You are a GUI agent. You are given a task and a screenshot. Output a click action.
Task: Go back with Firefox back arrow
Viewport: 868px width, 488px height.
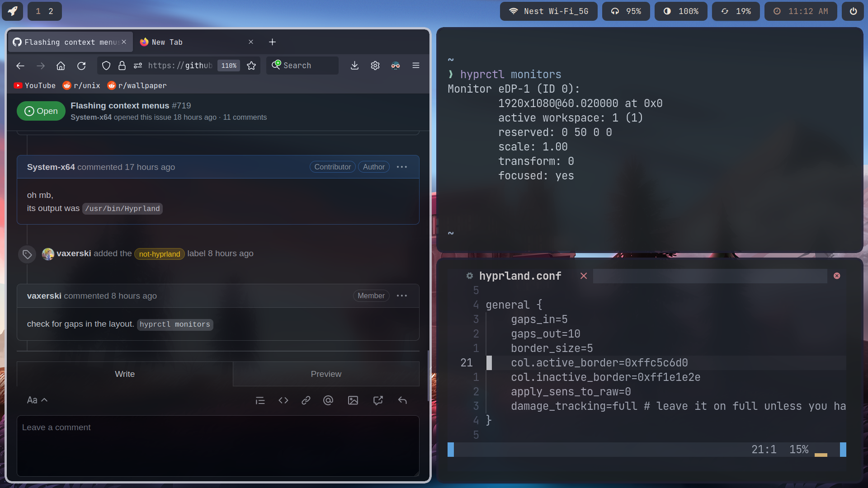point(20,66)
